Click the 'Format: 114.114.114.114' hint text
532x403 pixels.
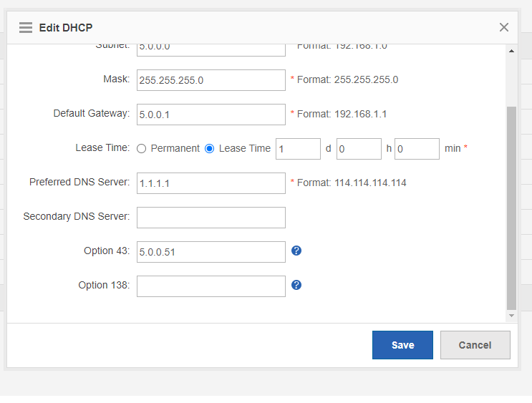point(352,183)
